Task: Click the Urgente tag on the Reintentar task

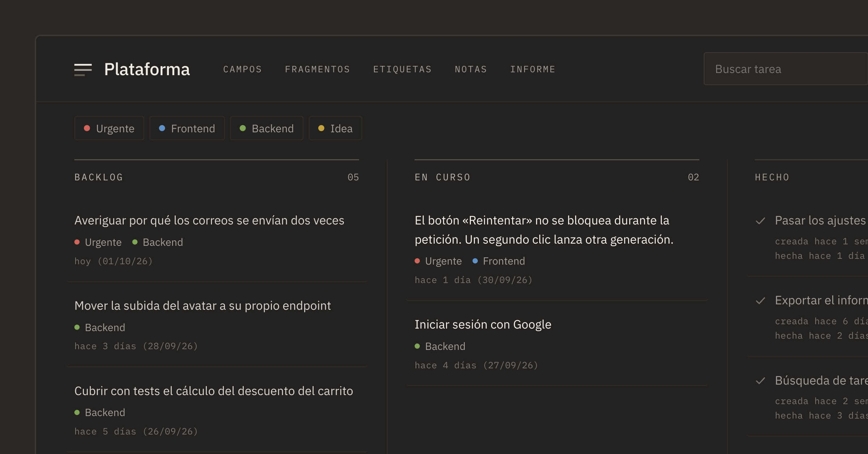Action: tap(438, 261)
